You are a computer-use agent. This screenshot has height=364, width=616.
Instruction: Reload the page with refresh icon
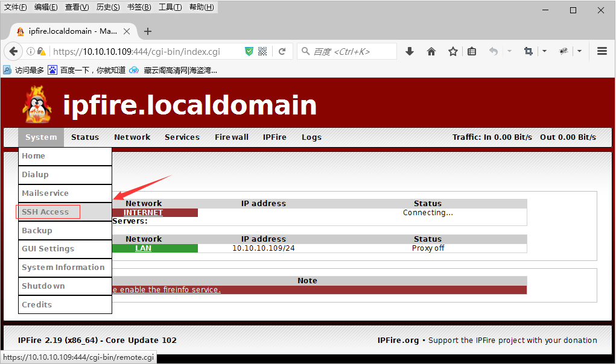pyautogui.click(x=282, y=51)
